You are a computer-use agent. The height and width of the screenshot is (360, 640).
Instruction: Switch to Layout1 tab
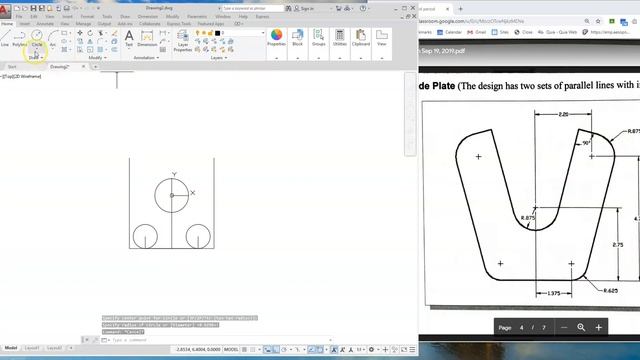(x=32, y=348)
